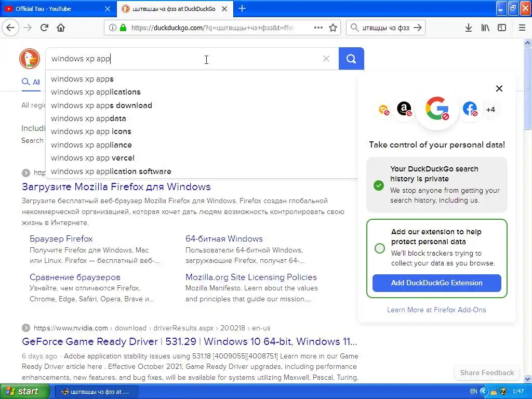Image resolution: width=532 pixels, height=399 pixels.
Task: Click the Firefox toolbar search field
Action: 386,28
